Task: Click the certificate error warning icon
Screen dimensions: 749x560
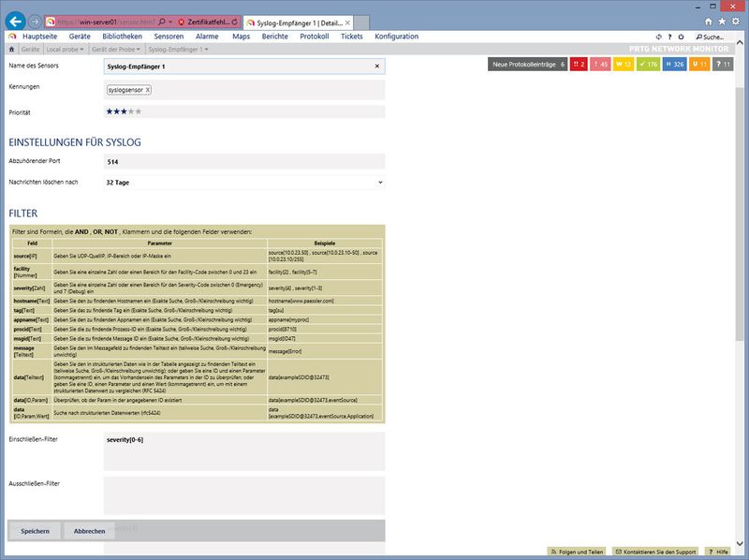Action: pyautogui.click(x=182, y=22)
